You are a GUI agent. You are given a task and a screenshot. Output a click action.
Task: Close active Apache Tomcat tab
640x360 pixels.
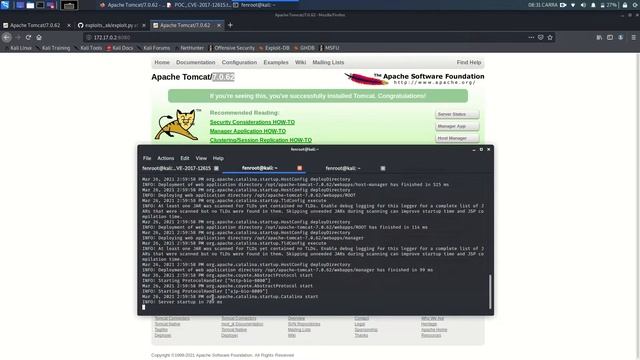(219, 25)
